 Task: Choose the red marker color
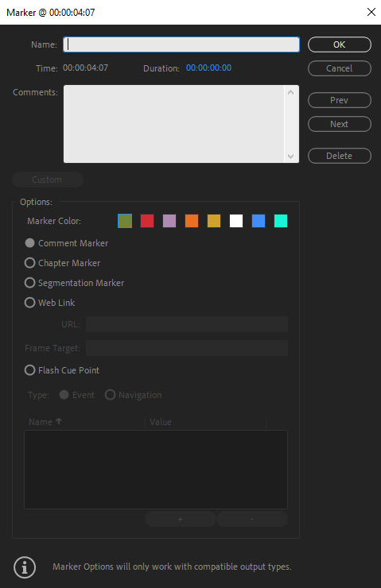pyautogui.click(x=147, y=221)
